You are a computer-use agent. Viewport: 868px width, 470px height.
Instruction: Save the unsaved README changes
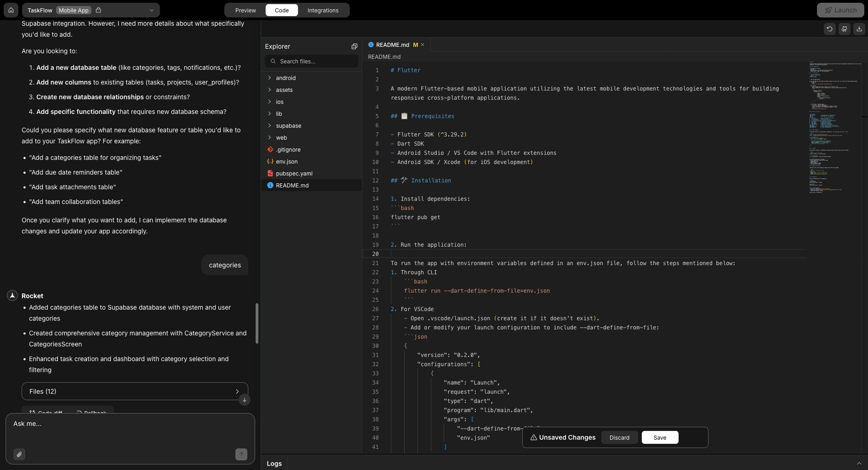click(659, 437)
